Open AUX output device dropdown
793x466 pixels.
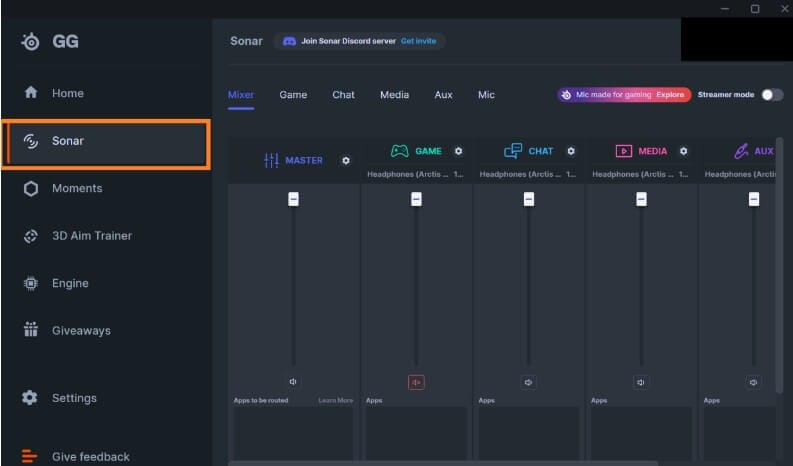[x=740, y=175]
